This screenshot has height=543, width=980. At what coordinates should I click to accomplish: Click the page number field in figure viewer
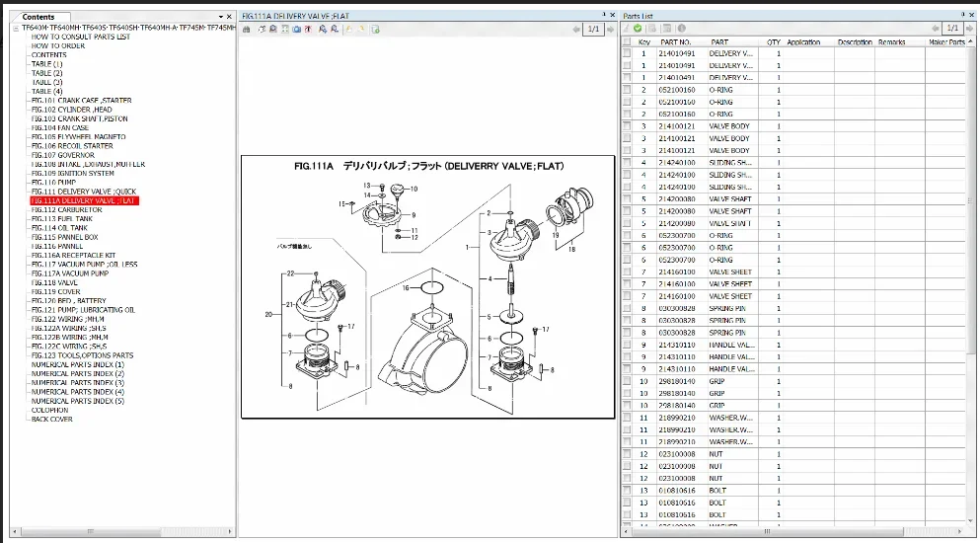[x=592, y=29]
